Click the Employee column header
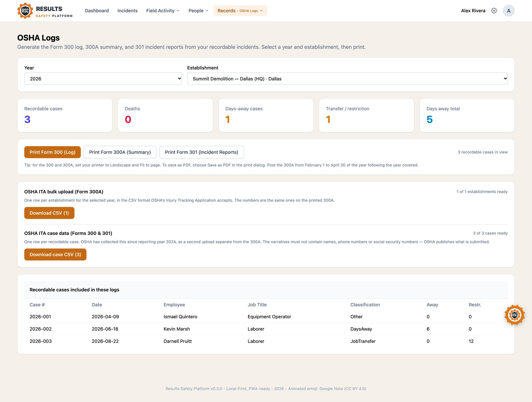The width and height of the screenshot is (532, 402). [x=174, y=305]
